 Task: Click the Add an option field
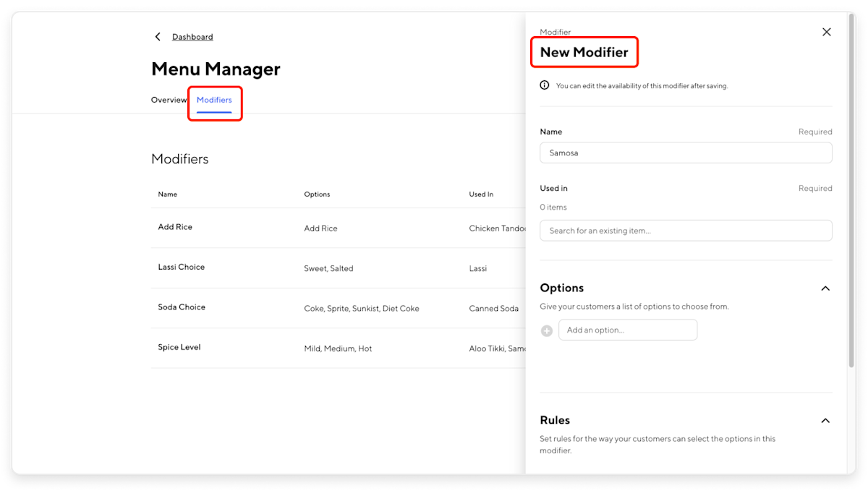[628, 330]
